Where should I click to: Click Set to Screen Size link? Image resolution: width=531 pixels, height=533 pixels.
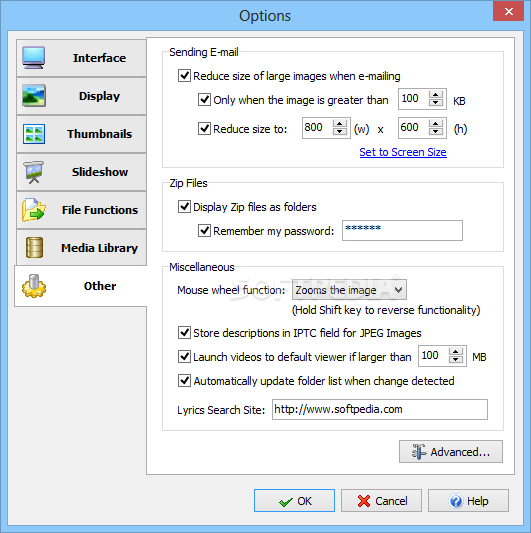[403, 152]
